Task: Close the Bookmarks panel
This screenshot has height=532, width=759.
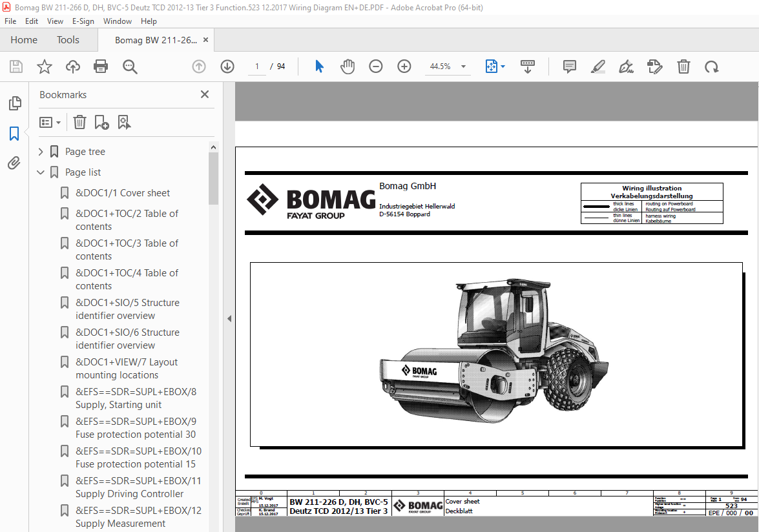Action: coord(205,94)
